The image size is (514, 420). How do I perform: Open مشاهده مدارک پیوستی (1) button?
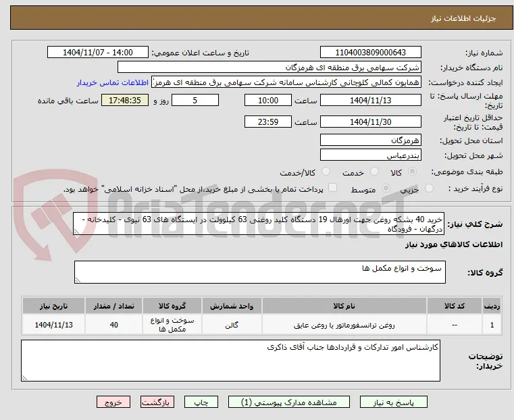coord(289,402)
